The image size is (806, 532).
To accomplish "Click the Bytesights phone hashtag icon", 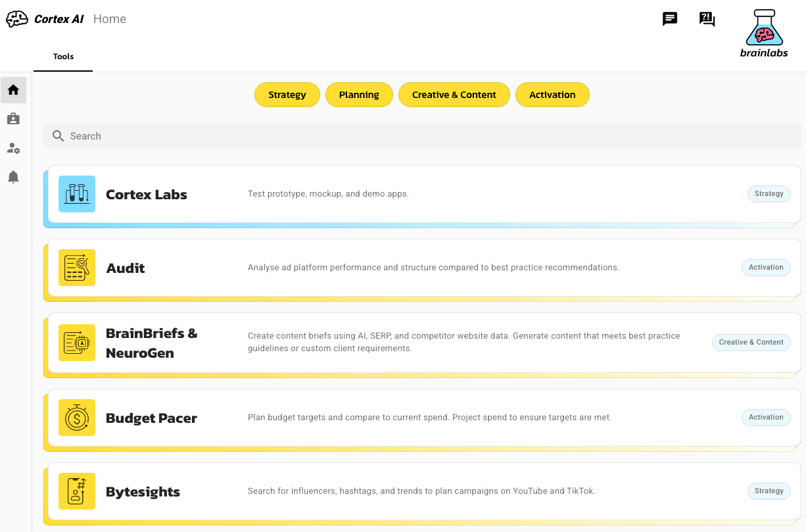I will (x=77, y=491).
